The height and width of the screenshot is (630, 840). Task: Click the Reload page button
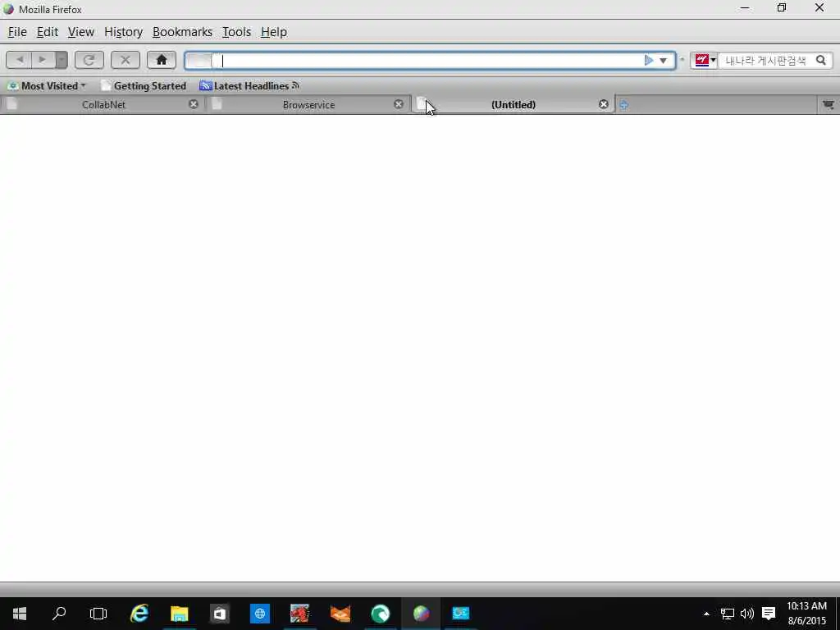(89, 60)
